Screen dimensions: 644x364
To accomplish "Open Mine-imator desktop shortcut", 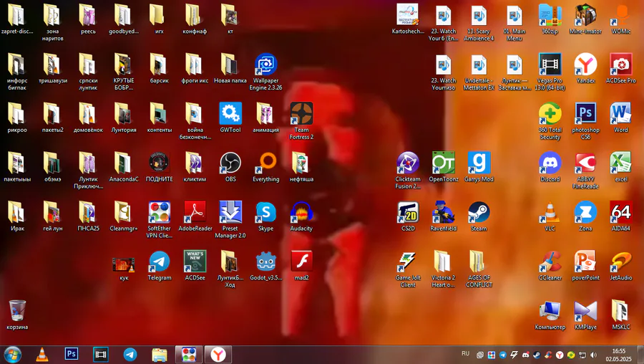I will click(585, 15).
